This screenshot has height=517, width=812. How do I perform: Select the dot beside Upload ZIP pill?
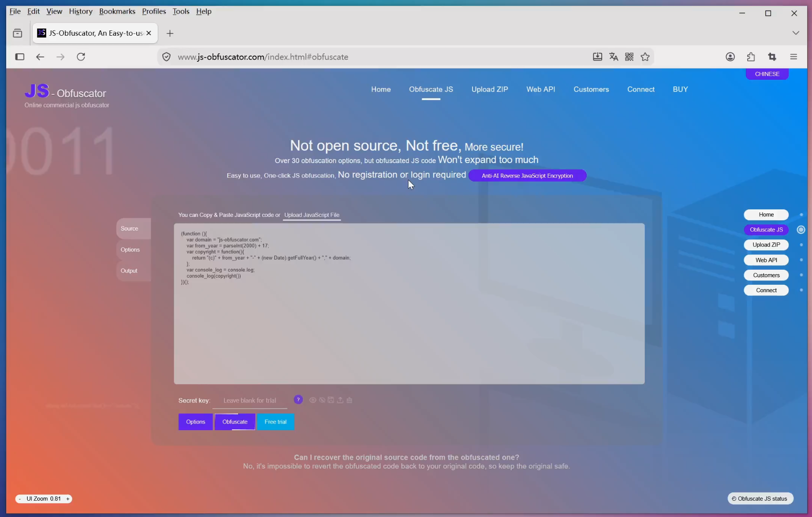[x=801, y=245]
